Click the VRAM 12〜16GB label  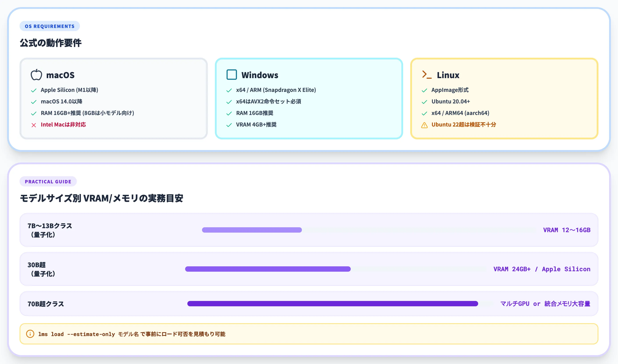(566, 230)
